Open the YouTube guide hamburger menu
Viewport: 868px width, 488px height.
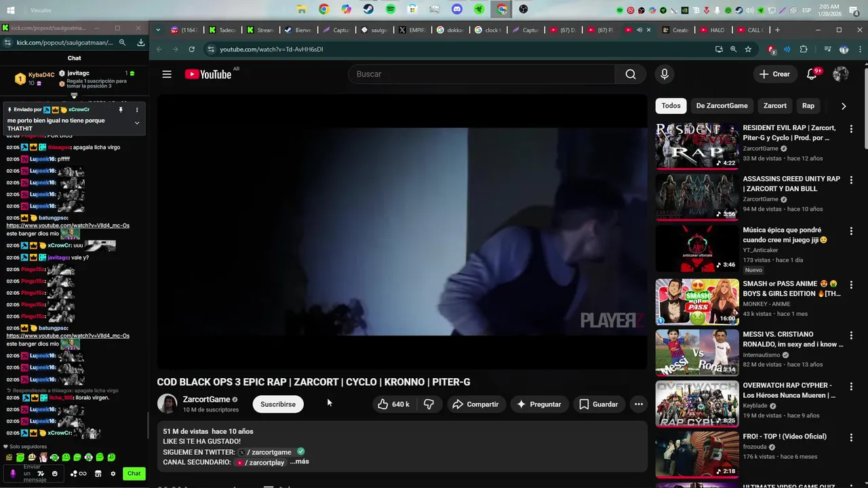[167, 74]
